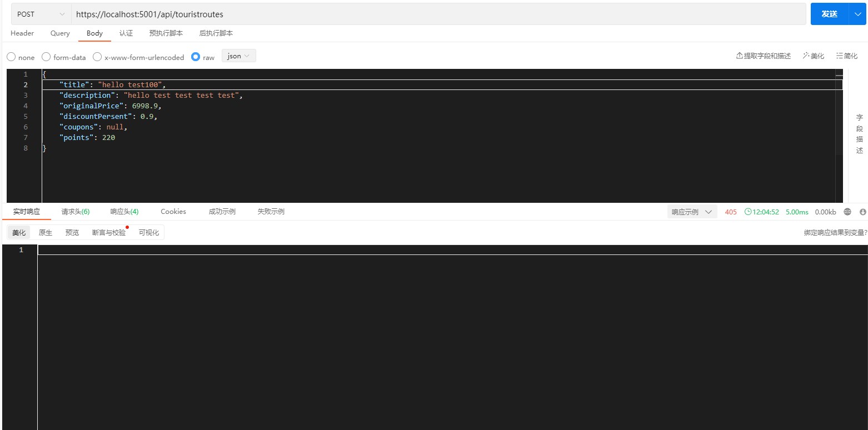Click 绑定响应结果到变量? link
The image size is (868, 430).
pyautogui.click(x=835, y=233)
